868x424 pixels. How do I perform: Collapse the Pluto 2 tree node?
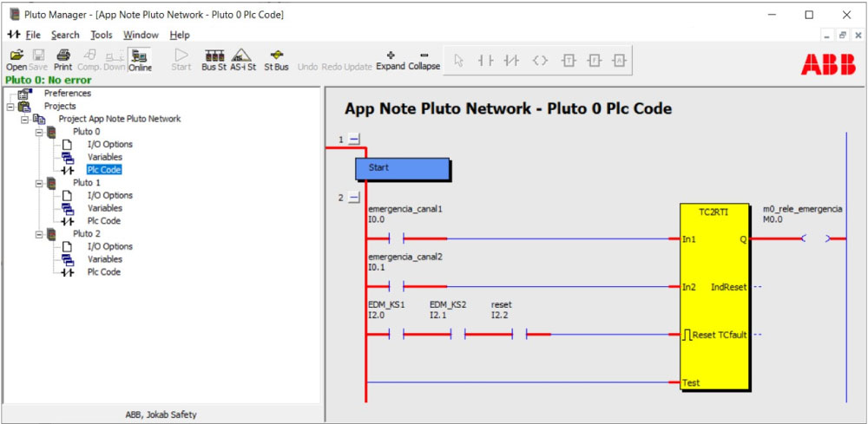[39, 234]
